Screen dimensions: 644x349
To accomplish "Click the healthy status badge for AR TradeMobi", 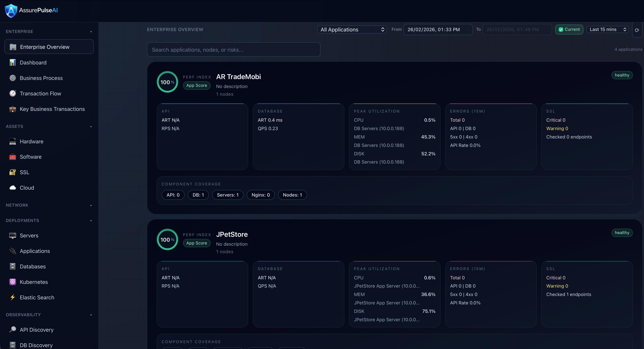I will pos(622,75).
